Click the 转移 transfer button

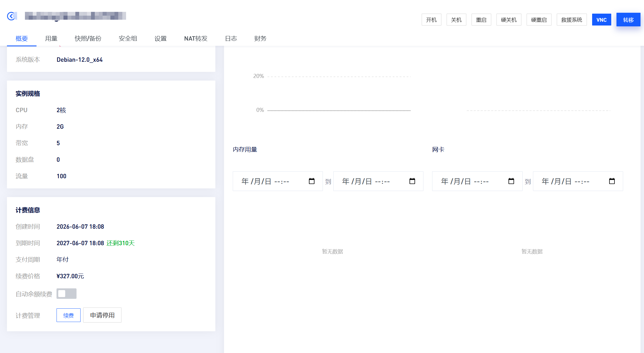click(628, 20)
